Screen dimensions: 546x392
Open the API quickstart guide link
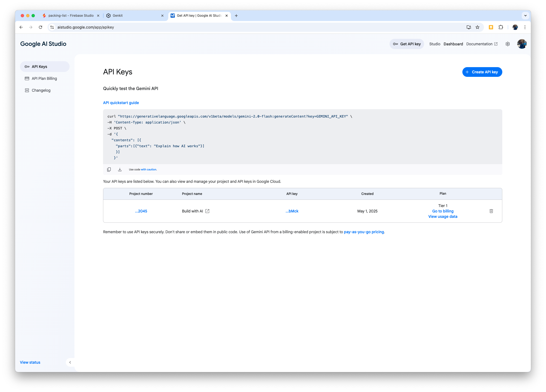click(121, 103)
